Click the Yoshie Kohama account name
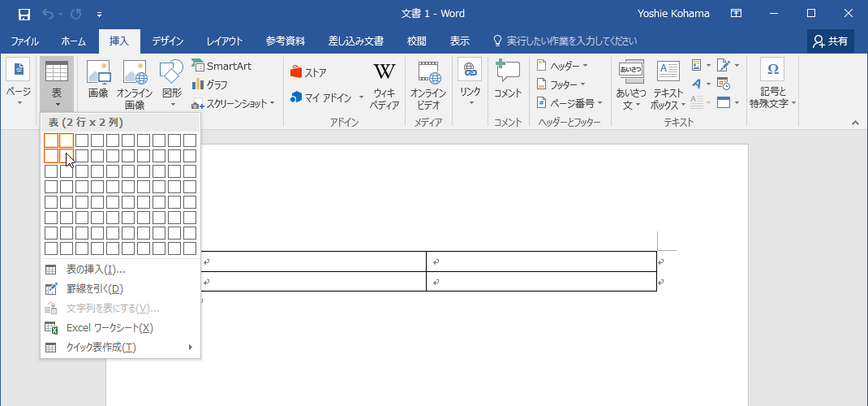 click(672, 14)
